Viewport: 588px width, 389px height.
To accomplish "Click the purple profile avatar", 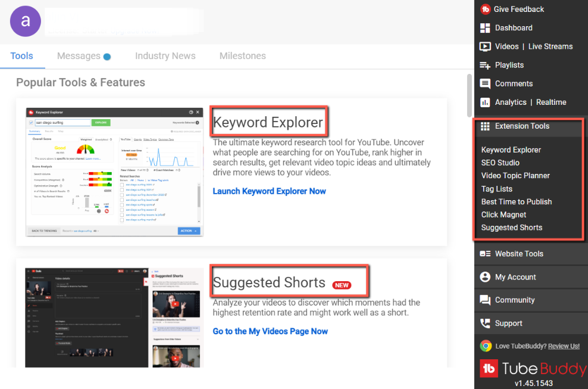I will 25,21.
